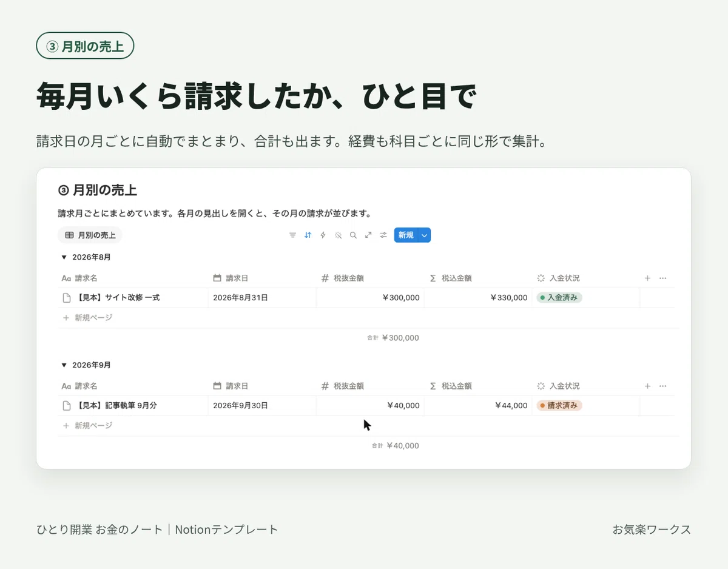Screen dimensions: 728x569
Task: Click the ¥40,000 税抜金額 cell in 記事執筆 row
Action: click(x=370, y=405)
